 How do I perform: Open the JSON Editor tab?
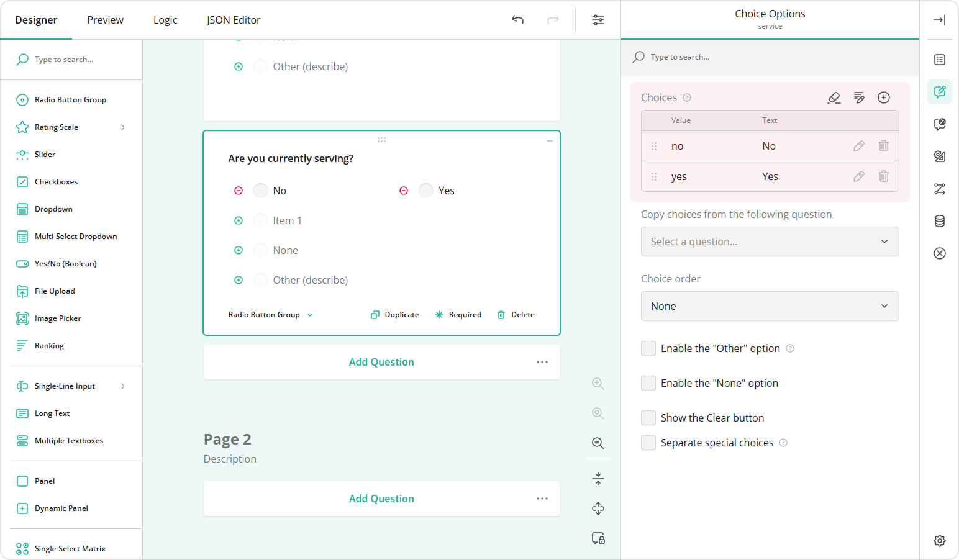(x=234, y=19)
